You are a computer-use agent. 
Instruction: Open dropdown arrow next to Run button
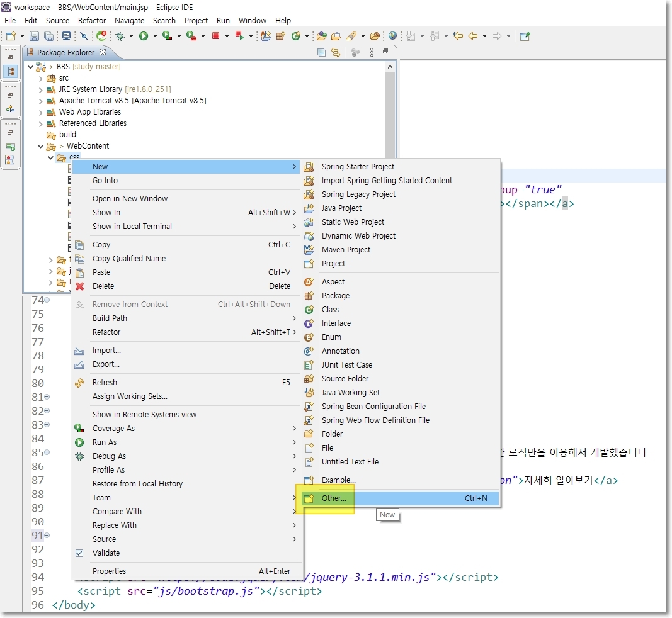pos(155,36)
